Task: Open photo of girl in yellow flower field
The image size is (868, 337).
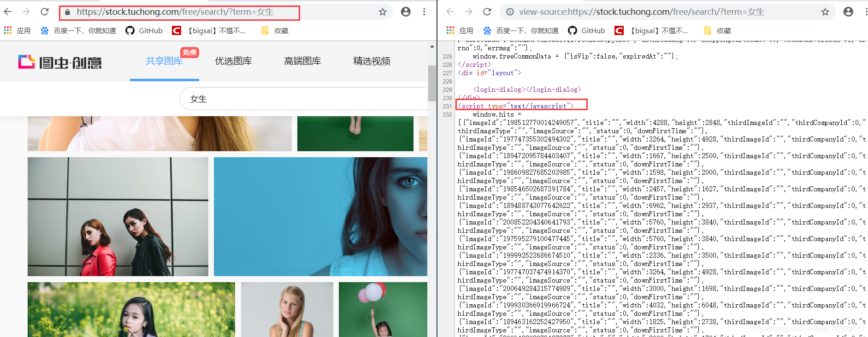Action: [131, 309]
